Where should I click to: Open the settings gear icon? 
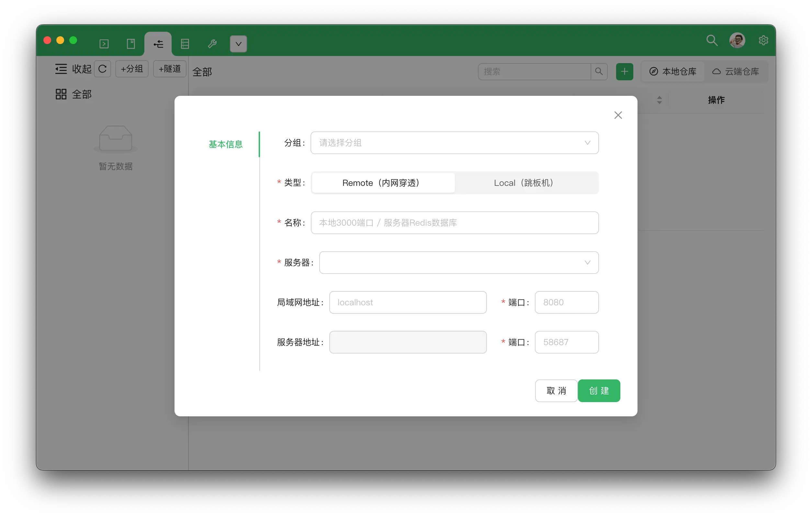point(763,40)
